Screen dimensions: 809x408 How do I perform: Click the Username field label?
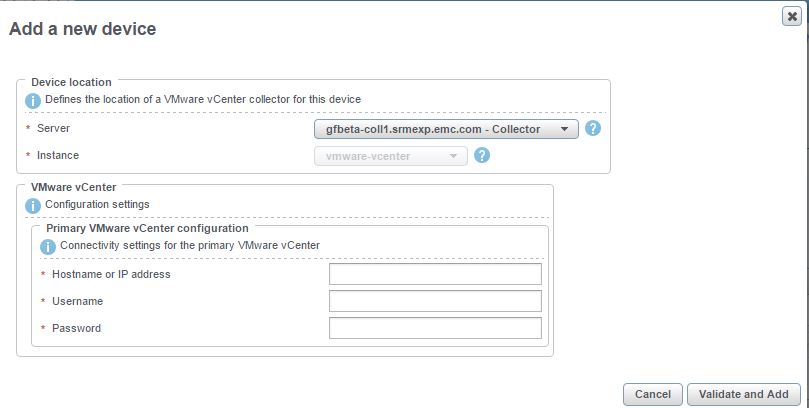(x=77, y=301)
